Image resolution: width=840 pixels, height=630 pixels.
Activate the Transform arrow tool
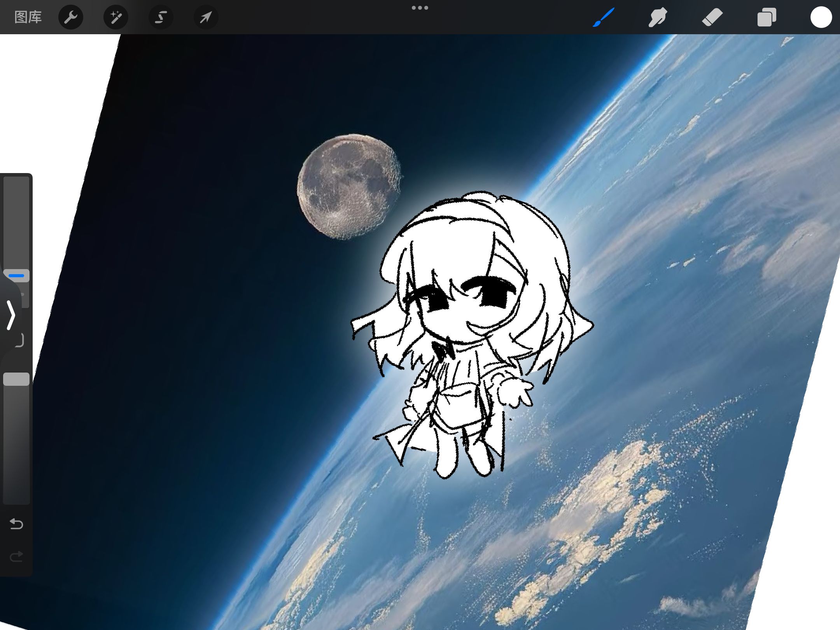tap(206, 17)
